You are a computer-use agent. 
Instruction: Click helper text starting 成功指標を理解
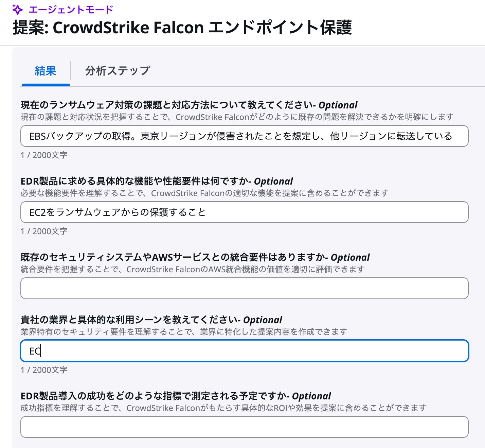pos(223,408)
